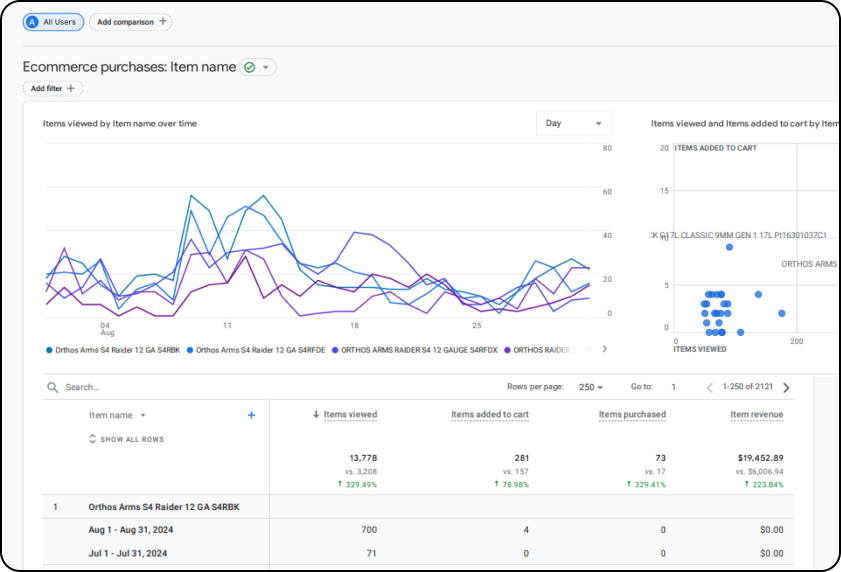Click the 78.98% added to cart change
The height and width of the screenshot is (572, 841).
point(512,485)
